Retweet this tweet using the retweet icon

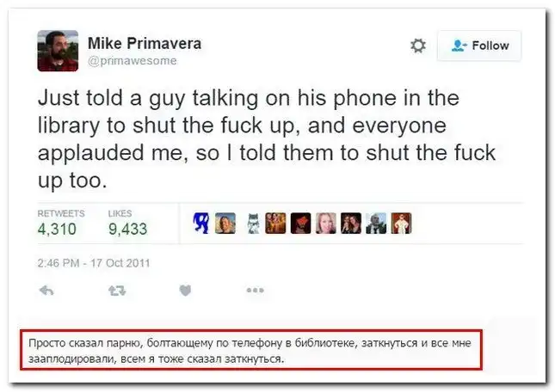pos(114,291)
